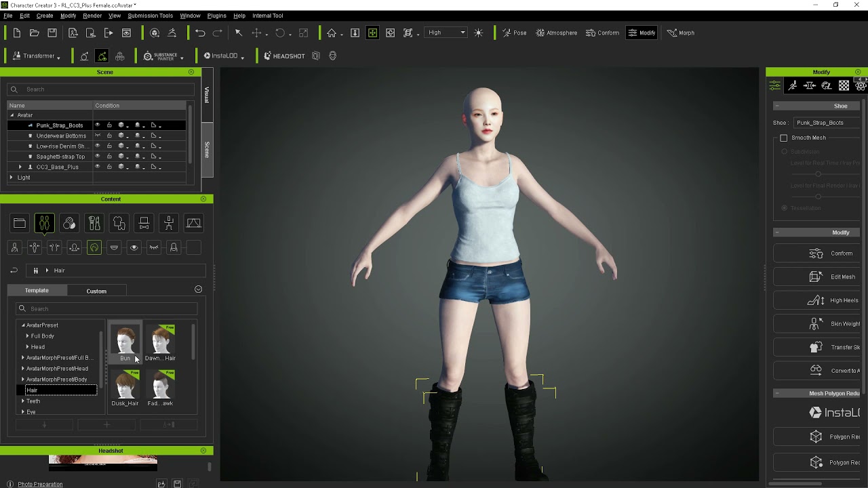
Task: Choose the Select arrow tool
Action: [239, 33]
